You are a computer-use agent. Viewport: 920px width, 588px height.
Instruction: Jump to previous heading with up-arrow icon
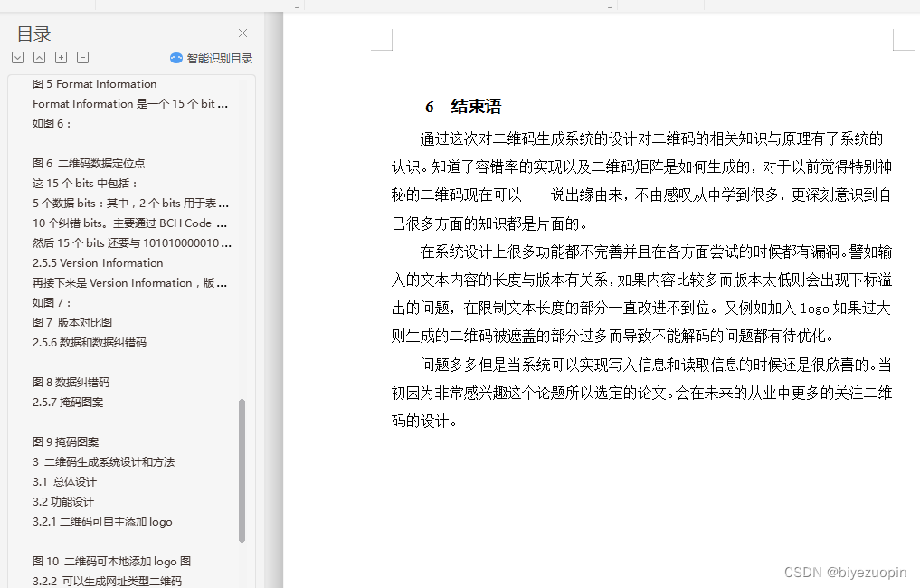click(x=39, y=57)
